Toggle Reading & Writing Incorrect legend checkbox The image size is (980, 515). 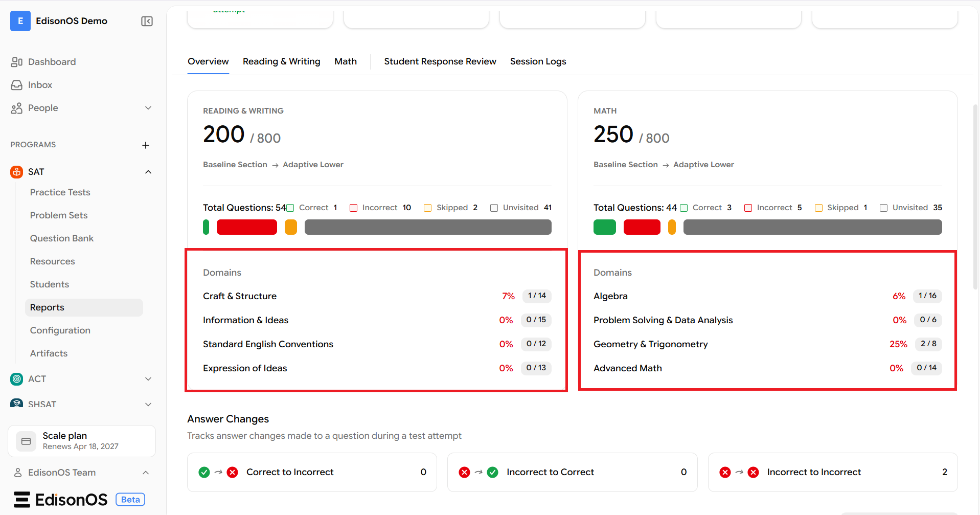(x=353, y=208)
